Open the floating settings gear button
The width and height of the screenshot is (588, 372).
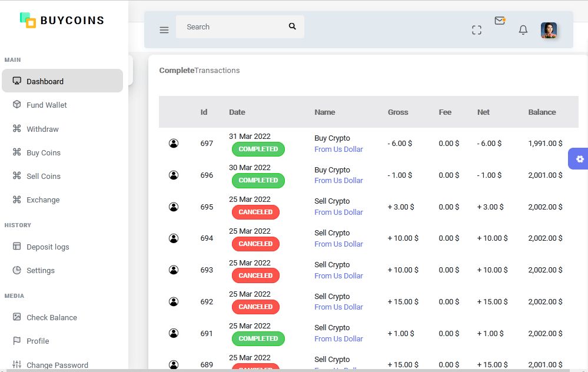coord(580,159)
